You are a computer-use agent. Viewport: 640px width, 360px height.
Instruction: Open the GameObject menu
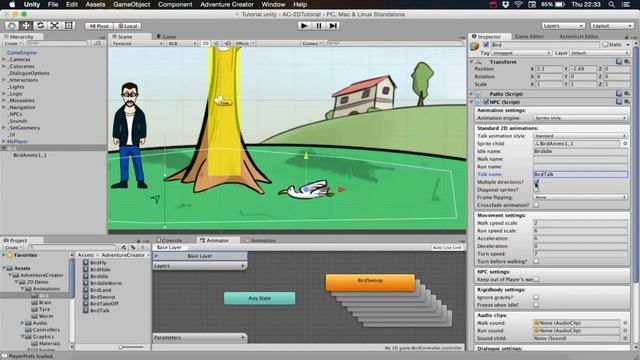(131, 4)
